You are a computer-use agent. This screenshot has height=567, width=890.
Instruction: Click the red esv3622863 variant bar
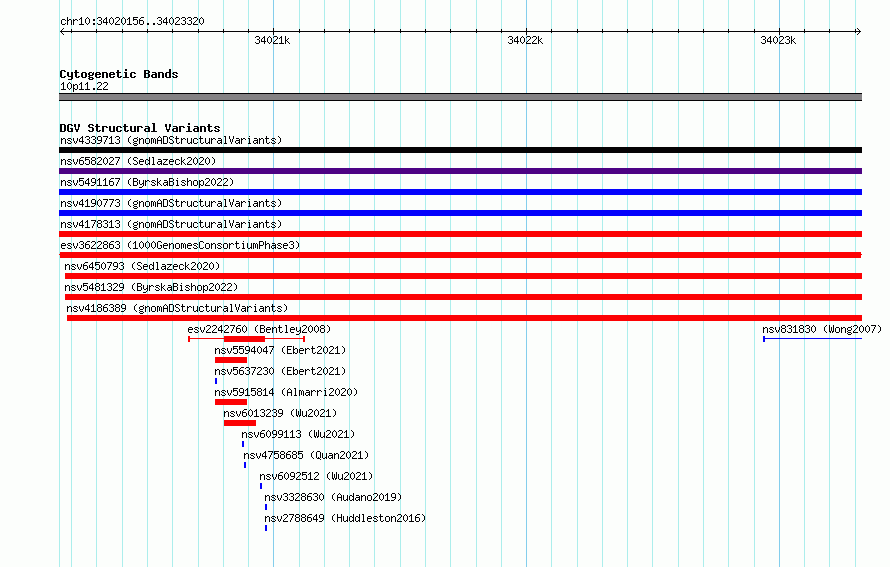point(460,255)
